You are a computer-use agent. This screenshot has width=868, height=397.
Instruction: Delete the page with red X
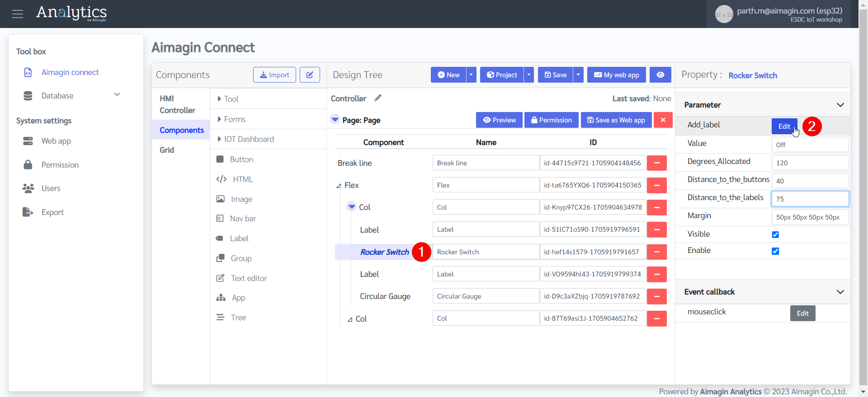click(663, 120)
